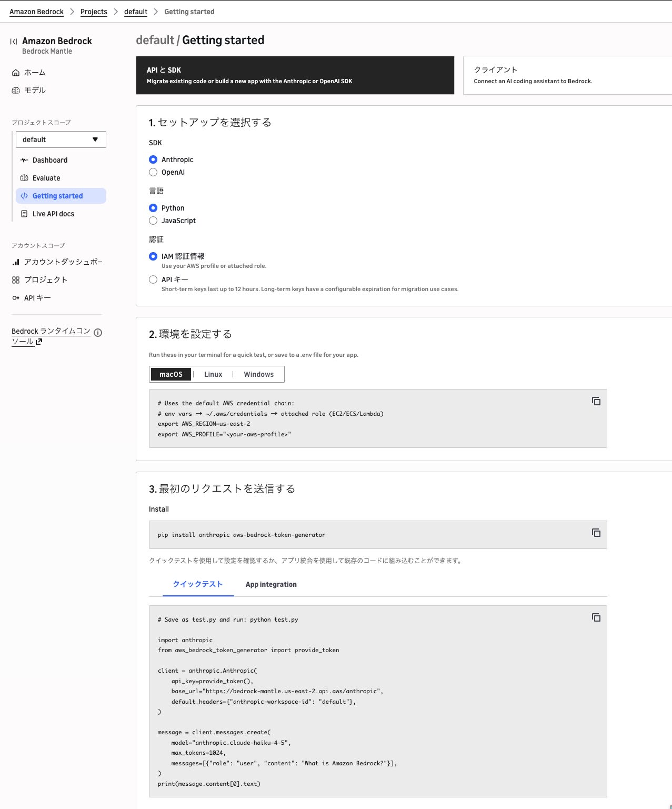
Task: Click the export AWS_REGION=us-east-2 line
Action: tap(204, 424)
